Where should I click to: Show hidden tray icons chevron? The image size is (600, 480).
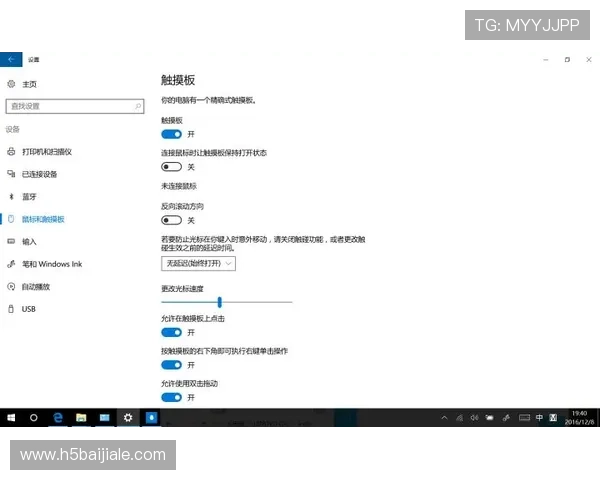pos(444,418)
